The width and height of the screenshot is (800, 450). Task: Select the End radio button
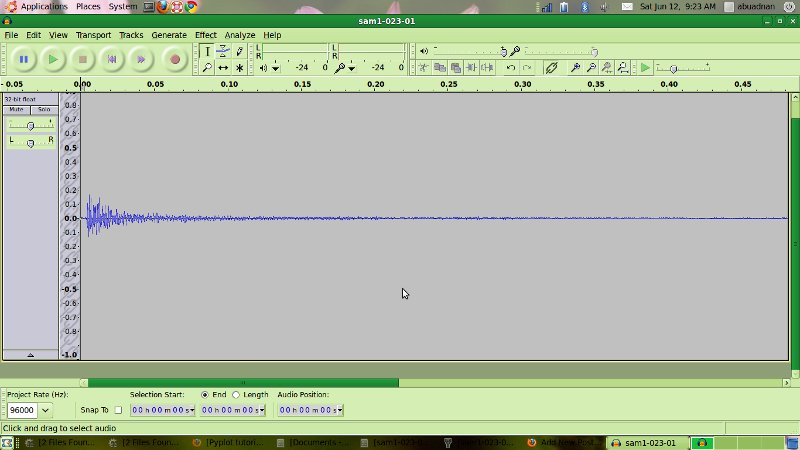(x=205, y=395)
